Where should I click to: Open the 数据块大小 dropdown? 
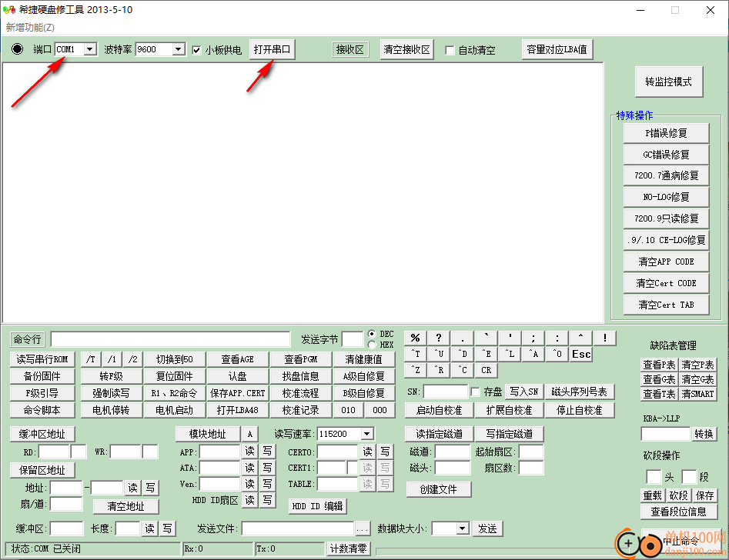click(462, 529)
